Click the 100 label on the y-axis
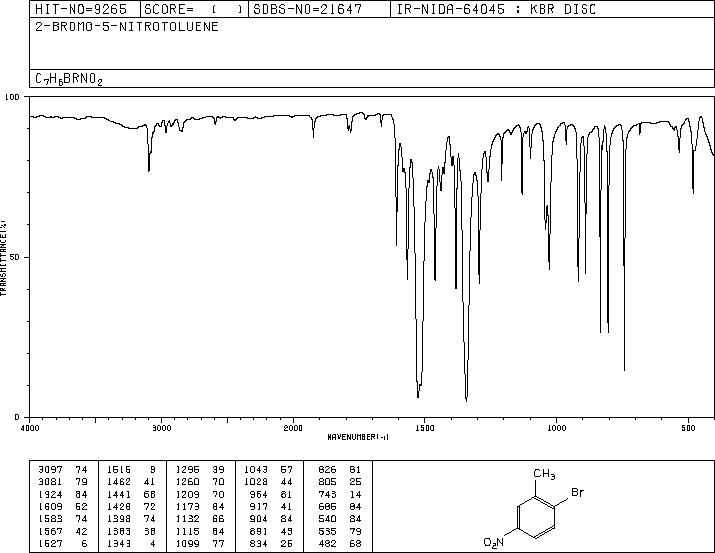 pos(12,97)
